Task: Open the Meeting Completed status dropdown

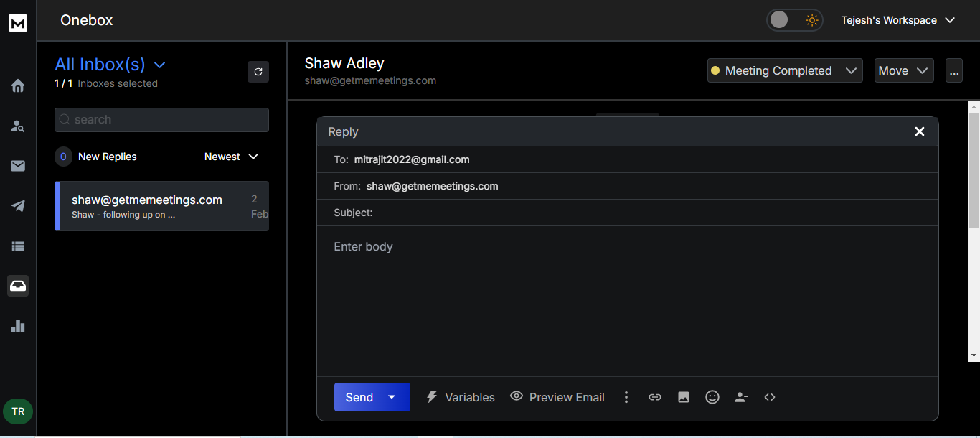Action: 784,70
